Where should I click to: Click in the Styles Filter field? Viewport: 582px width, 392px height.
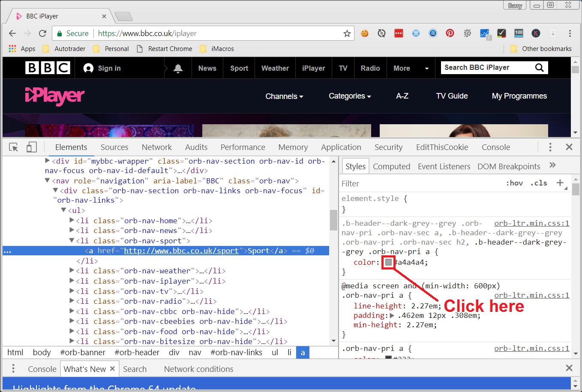[420, 183]
